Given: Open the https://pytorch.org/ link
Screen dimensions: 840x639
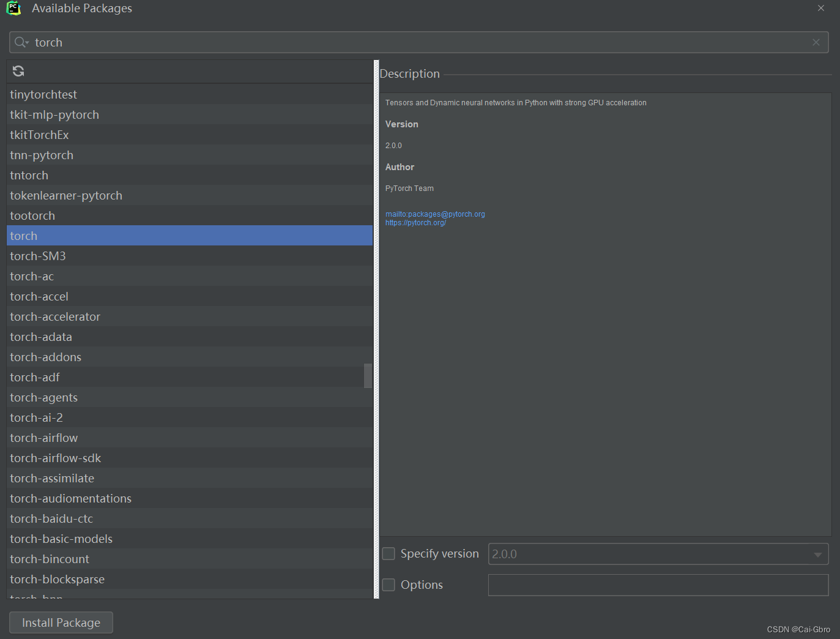Looking at the screenshot, I should pos(415,223).
